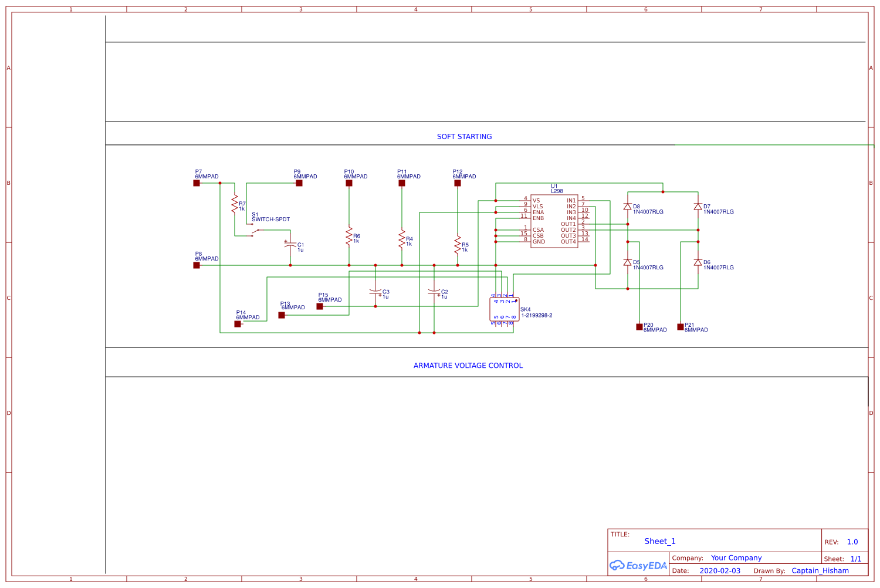880x588 pixels.
Task: Click the EasyEDA logo in title block
Action: coord(638,566)
